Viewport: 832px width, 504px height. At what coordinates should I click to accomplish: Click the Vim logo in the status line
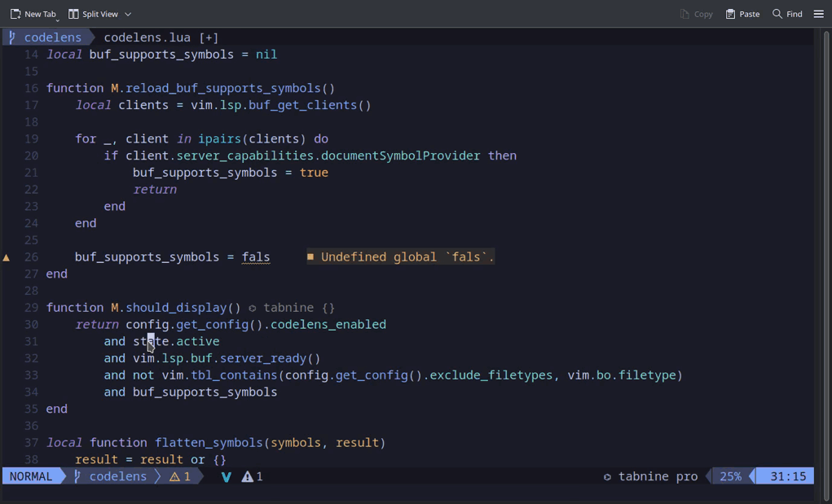(226, 476)
